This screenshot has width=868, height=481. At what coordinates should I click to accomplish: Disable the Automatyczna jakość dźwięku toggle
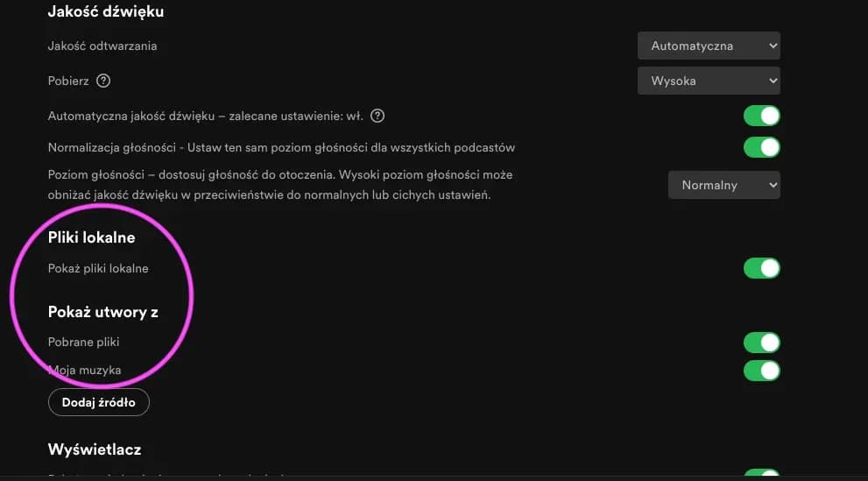[x=761, y=116]
